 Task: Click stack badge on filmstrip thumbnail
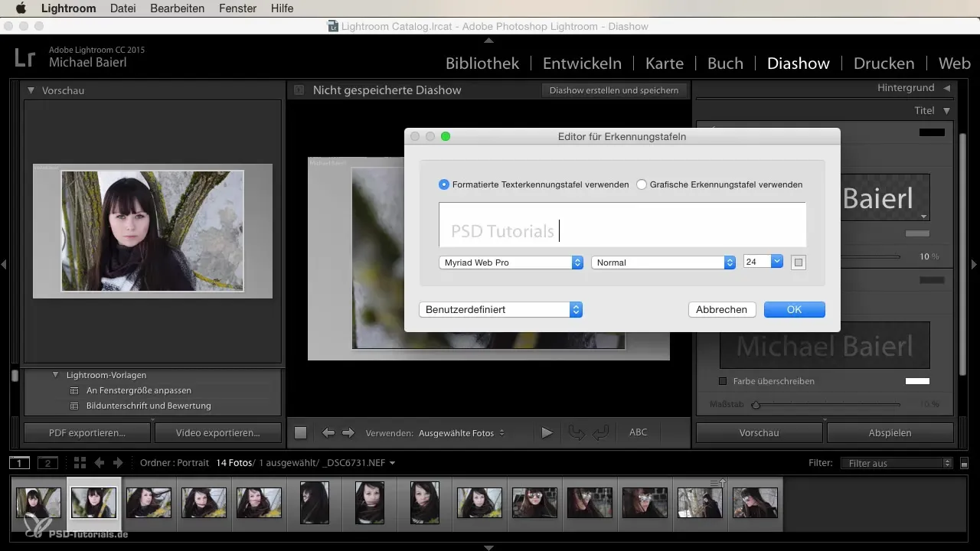coord(719,483)
